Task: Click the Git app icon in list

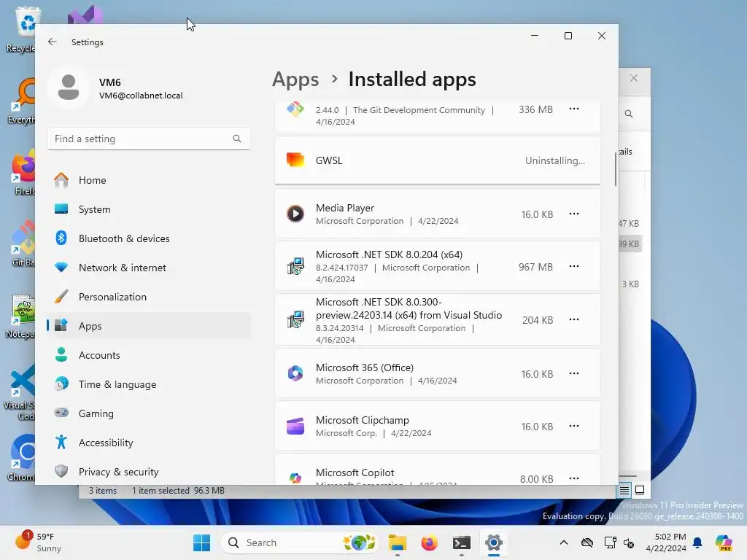Action: click(x=295, y=109)
